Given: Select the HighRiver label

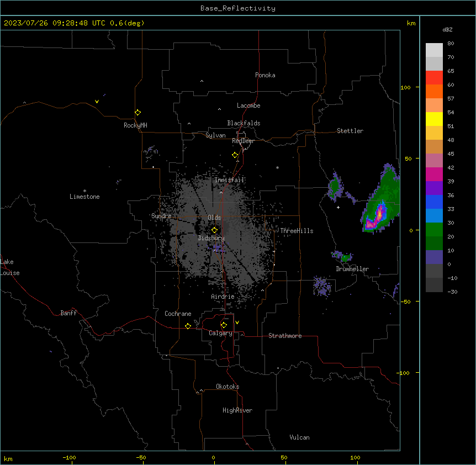Looking at the screenshot, I should click(237, 410).
